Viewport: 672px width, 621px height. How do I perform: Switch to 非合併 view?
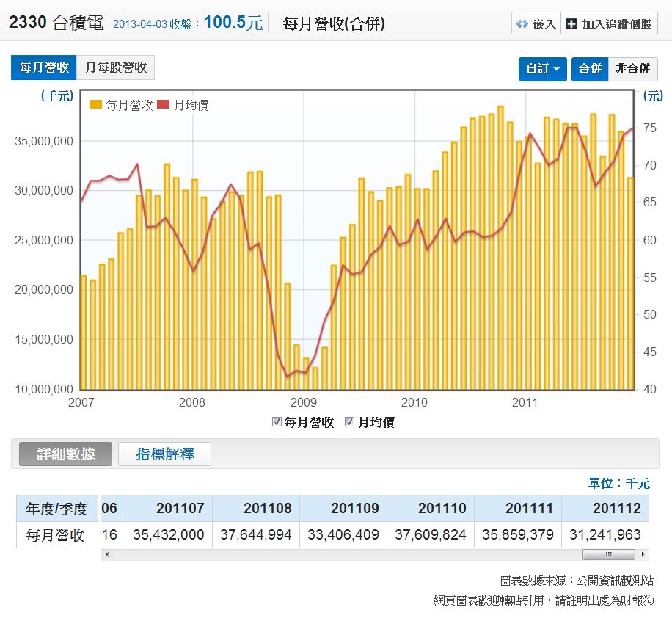pyautogui.click(x=632, y=69)
